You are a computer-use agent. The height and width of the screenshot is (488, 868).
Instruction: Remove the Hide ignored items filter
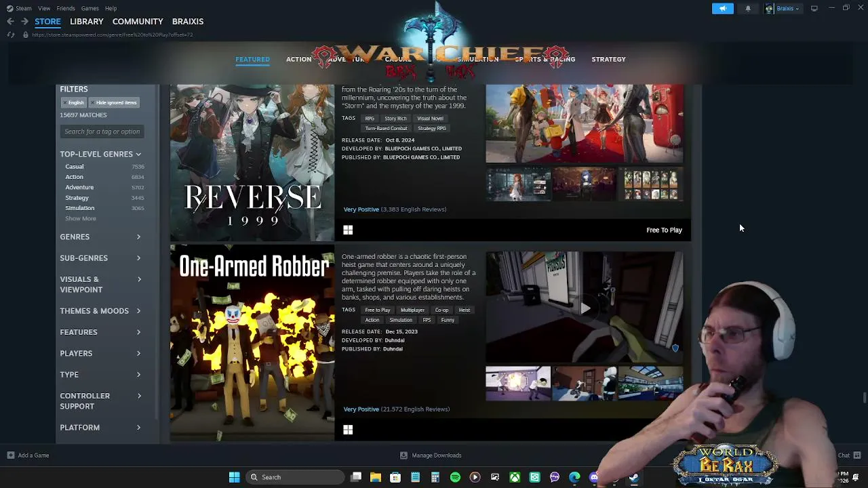(114, 103)
